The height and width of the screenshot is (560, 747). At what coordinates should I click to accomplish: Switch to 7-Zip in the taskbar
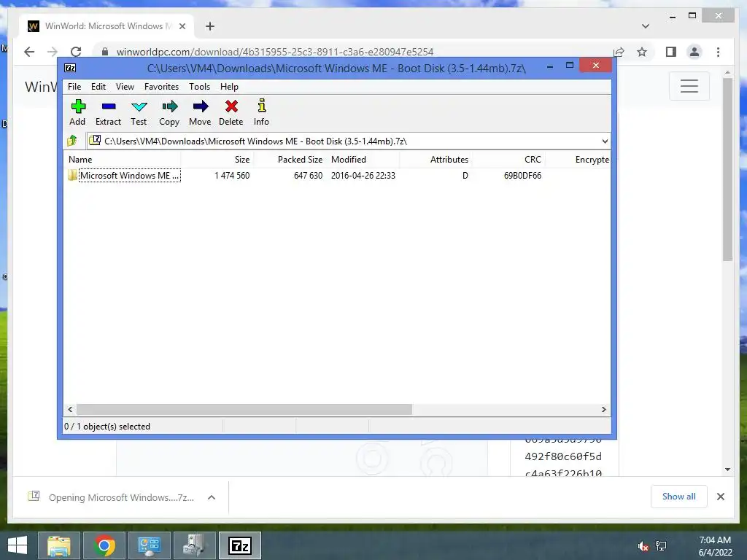click(239, 545)
